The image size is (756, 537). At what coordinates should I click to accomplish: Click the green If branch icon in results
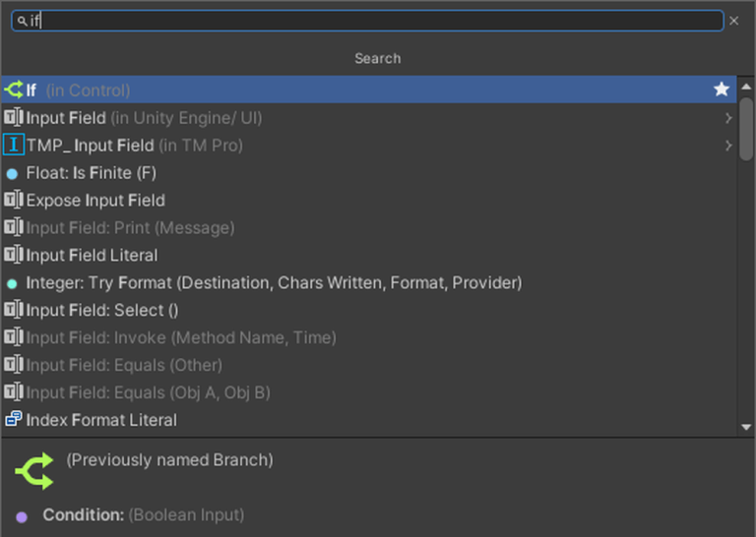[14, 90]
